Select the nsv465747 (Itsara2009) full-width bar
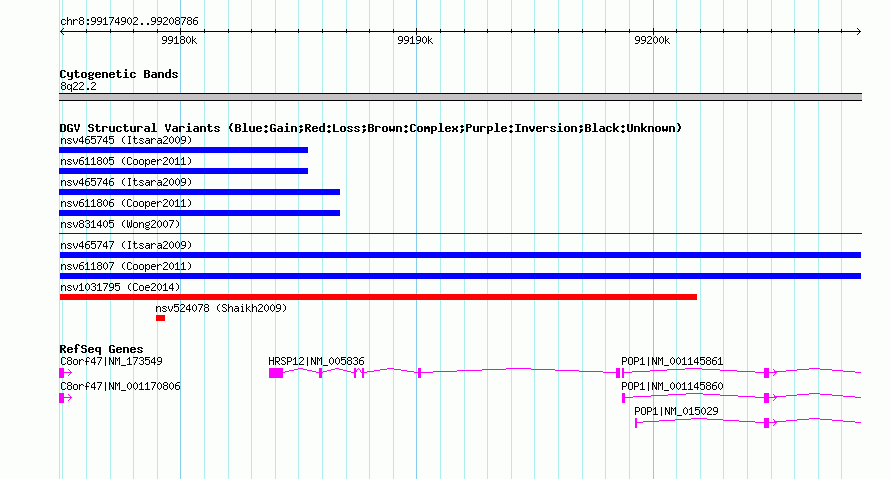Viewport: 890px width, 479px height. click(460, 255)
